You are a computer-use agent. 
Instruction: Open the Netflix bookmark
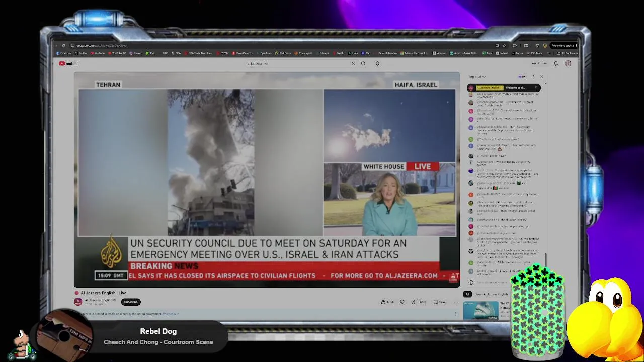coord(340,53)
